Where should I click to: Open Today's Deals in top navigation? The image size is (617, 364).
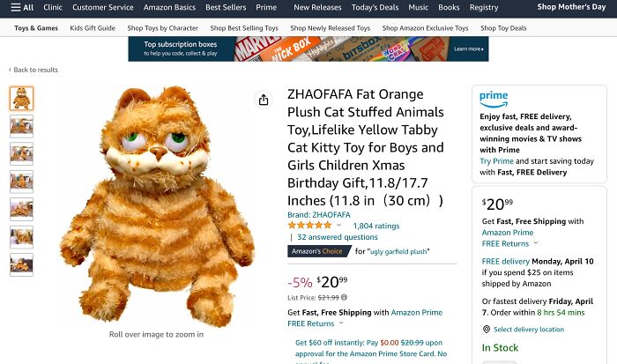376,7
